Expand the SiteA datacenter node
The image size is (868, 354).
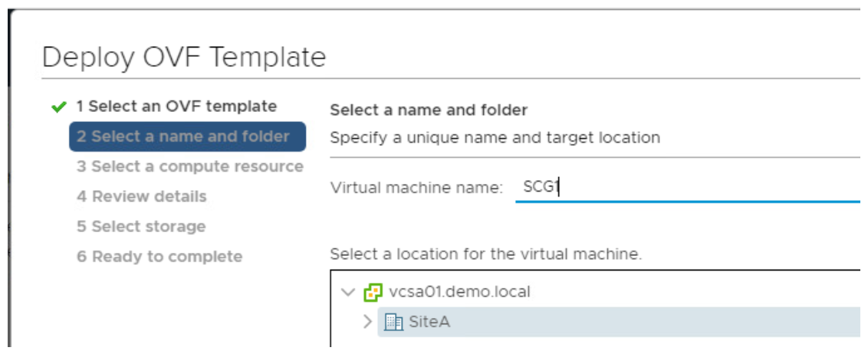tap(367, 322)
